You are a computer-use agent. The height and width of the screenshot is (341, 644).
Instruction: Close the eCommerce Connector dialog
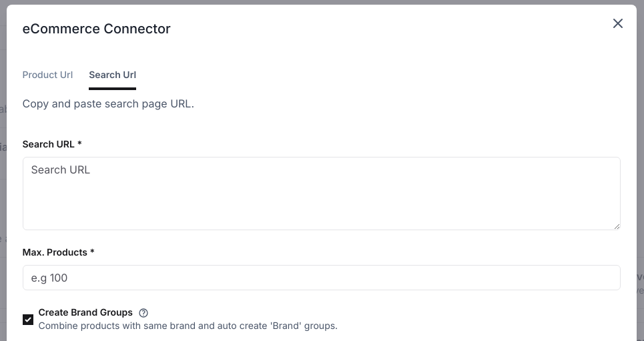tap(618, 24)
